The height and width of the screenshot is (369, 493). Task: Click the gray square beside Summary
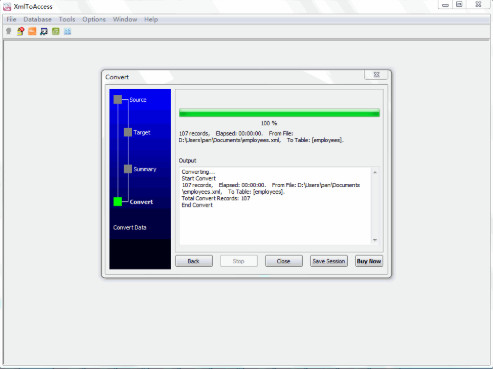click(x=128, y=169)
